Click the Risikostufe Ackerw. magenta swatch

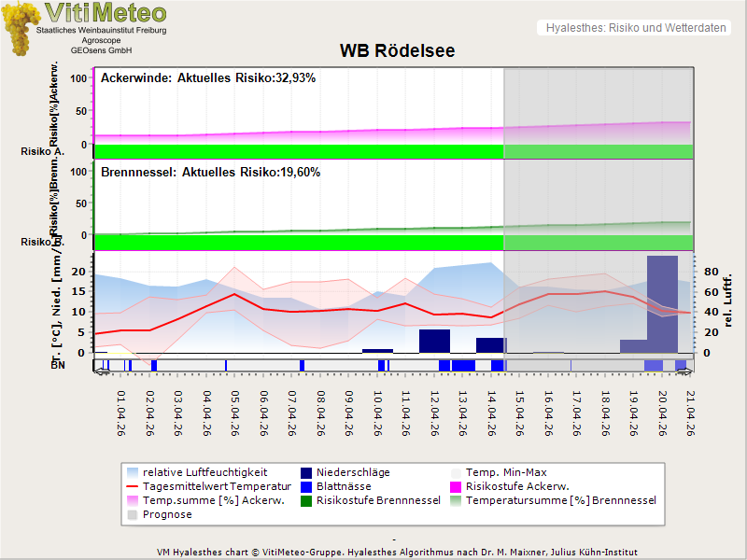[457, 486]
